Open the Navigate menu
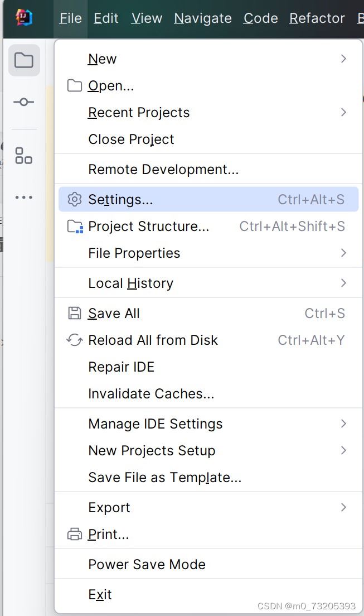This screenshot has height=616, width=364. coord(202,18)
